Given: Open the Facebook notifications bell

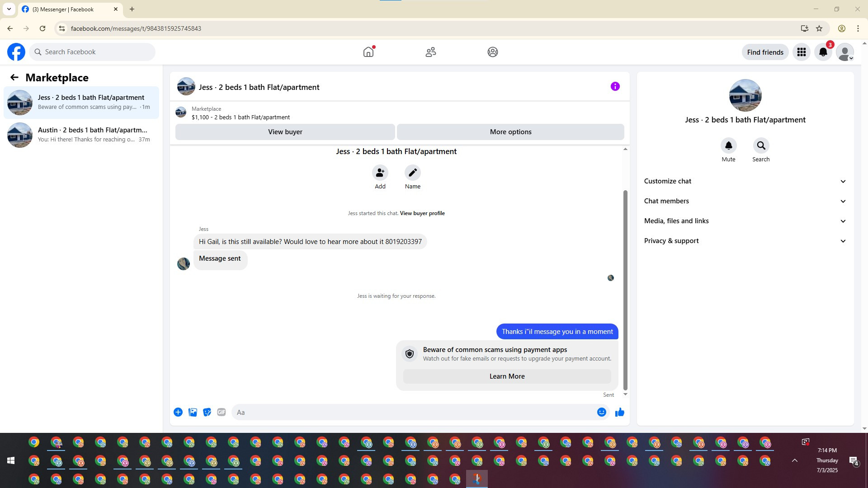Looking at the screenshot, I should (823, 52).
